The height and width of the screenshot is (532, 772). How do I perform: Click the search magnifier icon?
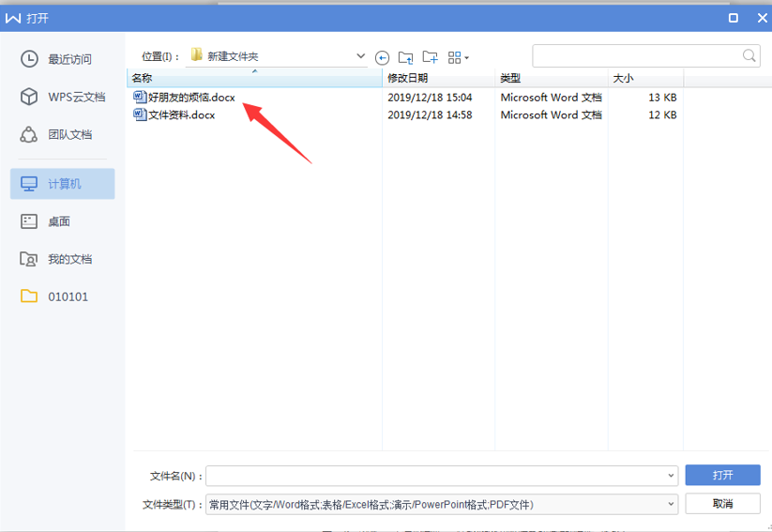pos(749,55)
